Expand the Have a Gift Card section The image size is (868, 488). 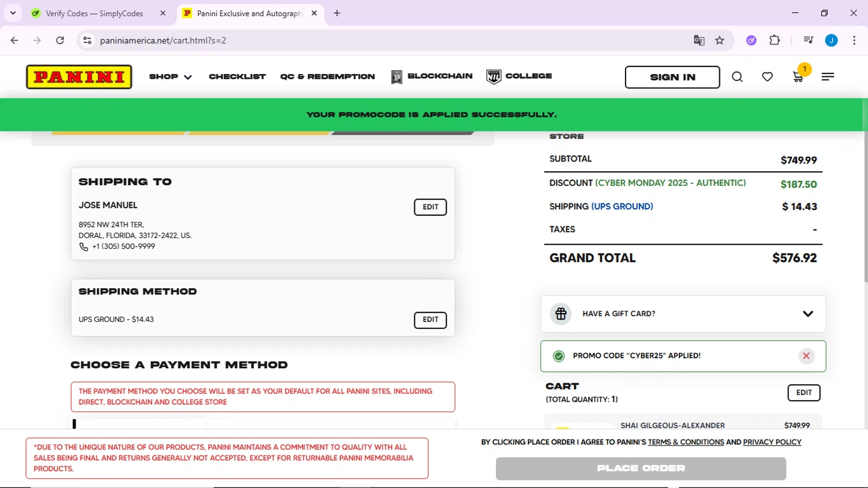808,314
